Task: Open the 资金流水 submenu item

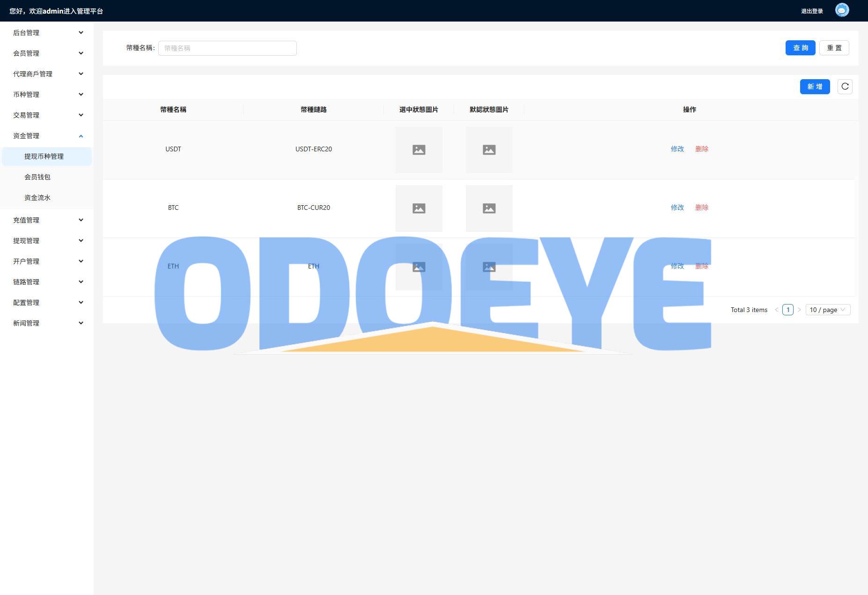Action: pos(47,198)
